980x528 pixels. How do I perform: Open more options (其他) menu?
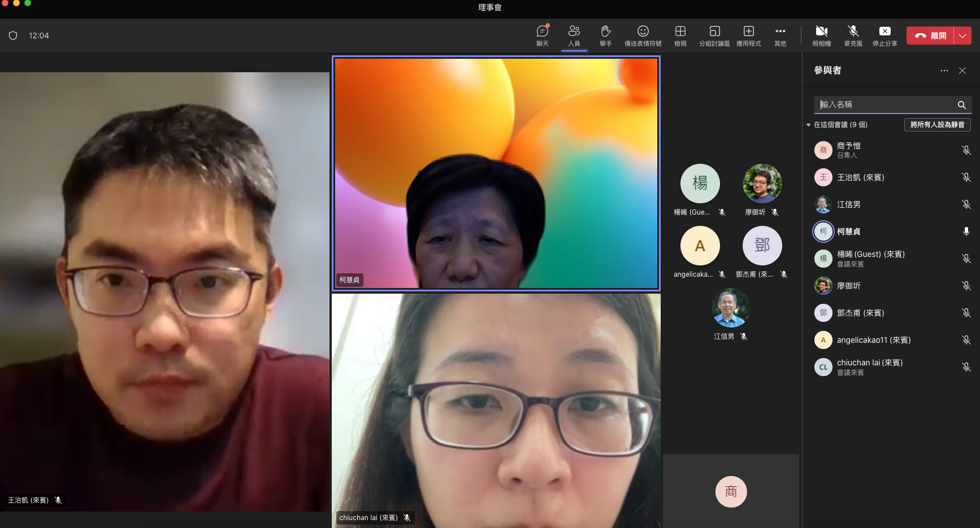[780, 36]
